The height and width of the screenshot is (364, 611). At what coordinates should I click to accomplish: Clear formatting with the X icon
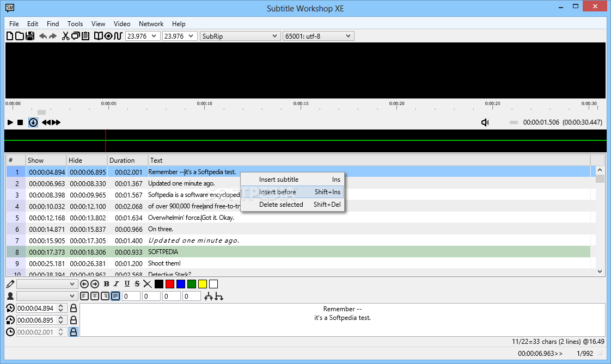pos(147,284)
